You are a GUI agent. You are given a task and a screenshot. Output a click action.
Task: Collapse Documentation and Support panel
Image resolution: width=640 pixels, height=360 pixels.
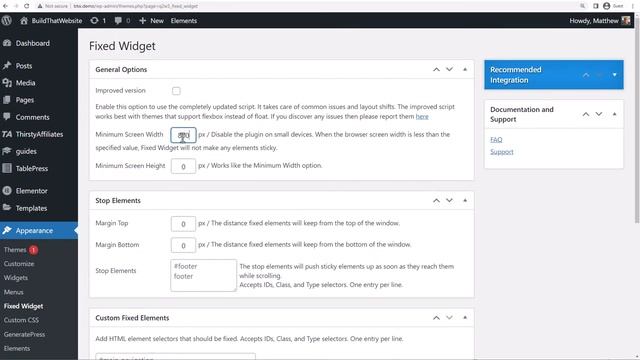(614, 114)
